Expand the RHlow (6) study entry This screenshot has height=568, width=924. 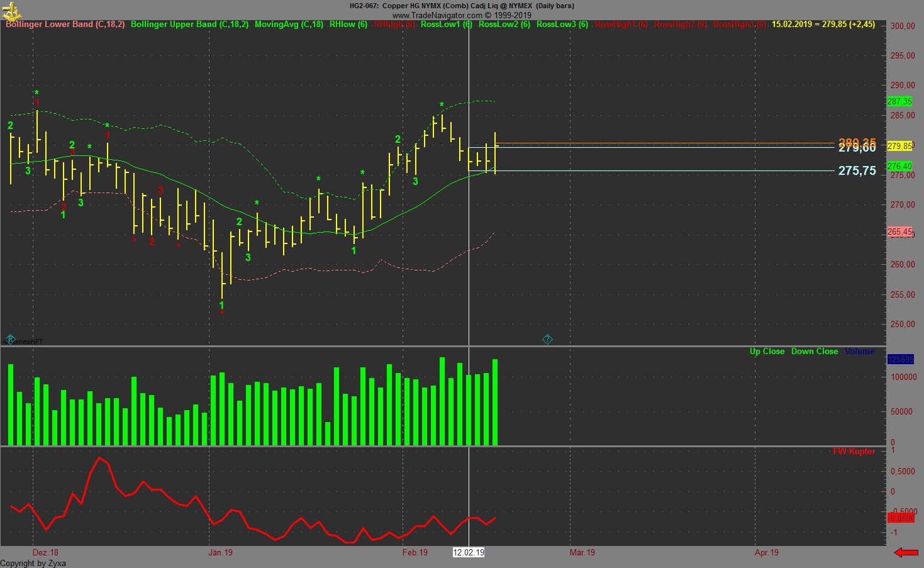click(348, 25)
